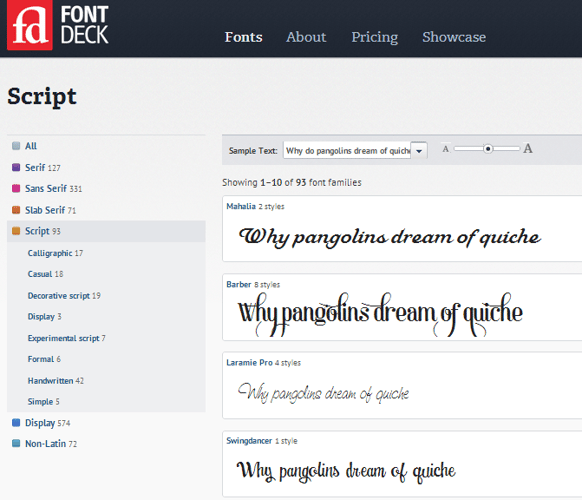Select the Display 574 category
The image size is (582, 500).
tap(48, 423)
